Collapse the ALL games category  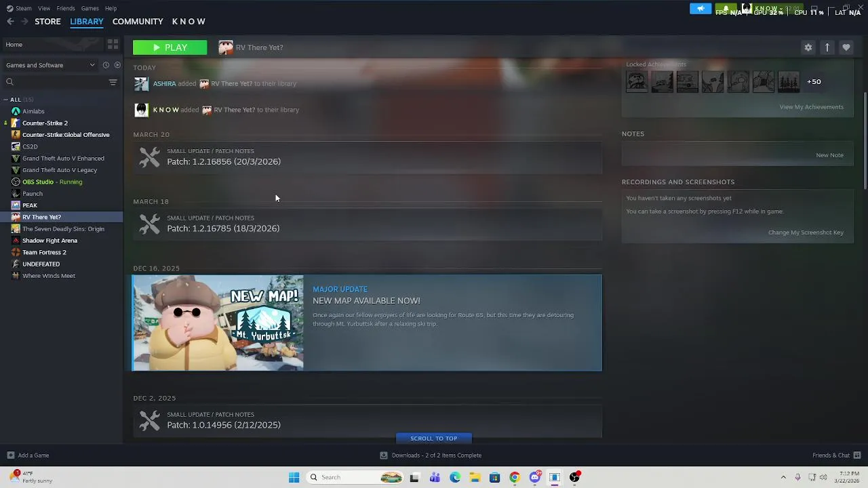[x=7, y=100]
